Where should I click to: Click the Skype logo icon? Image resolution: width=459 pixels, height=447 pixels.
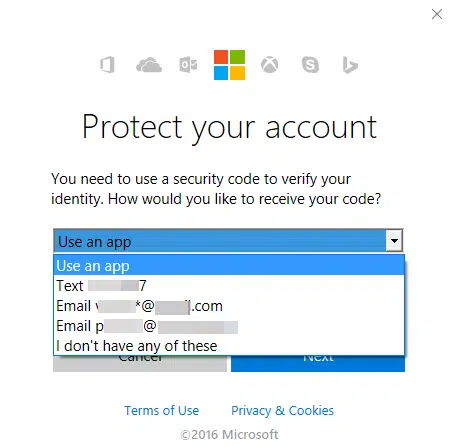pyautogui.click(x=310, y=65)
